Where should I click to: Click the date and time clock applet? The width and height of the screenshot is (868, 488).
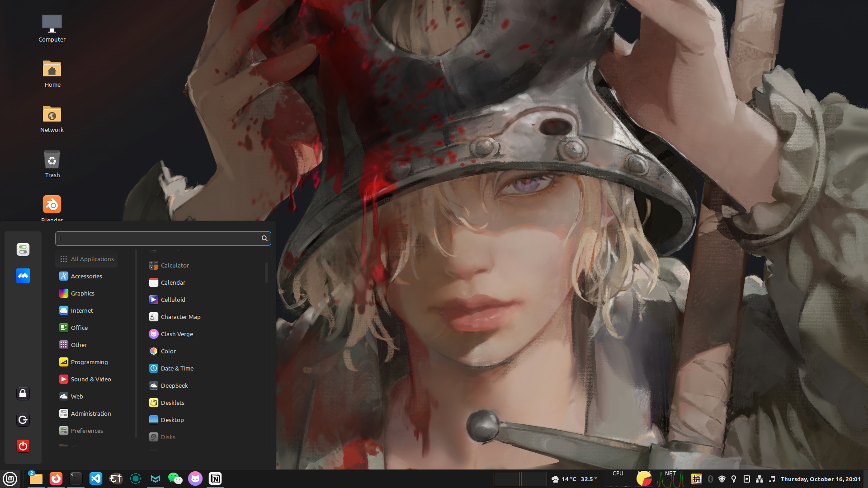click(820, 479)
